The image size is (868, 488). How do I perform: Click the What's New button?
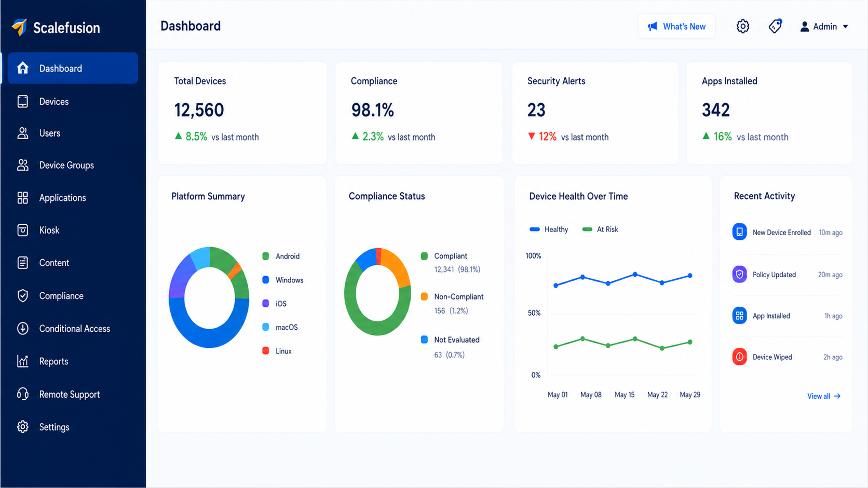(x=676, y=26)
